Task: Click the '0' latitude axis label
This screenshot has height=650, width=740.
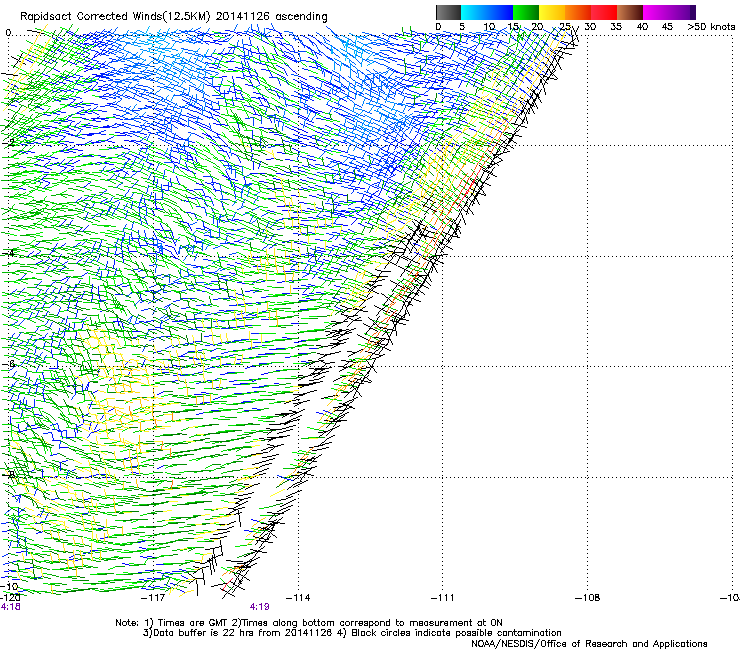Action: (8, 33)
